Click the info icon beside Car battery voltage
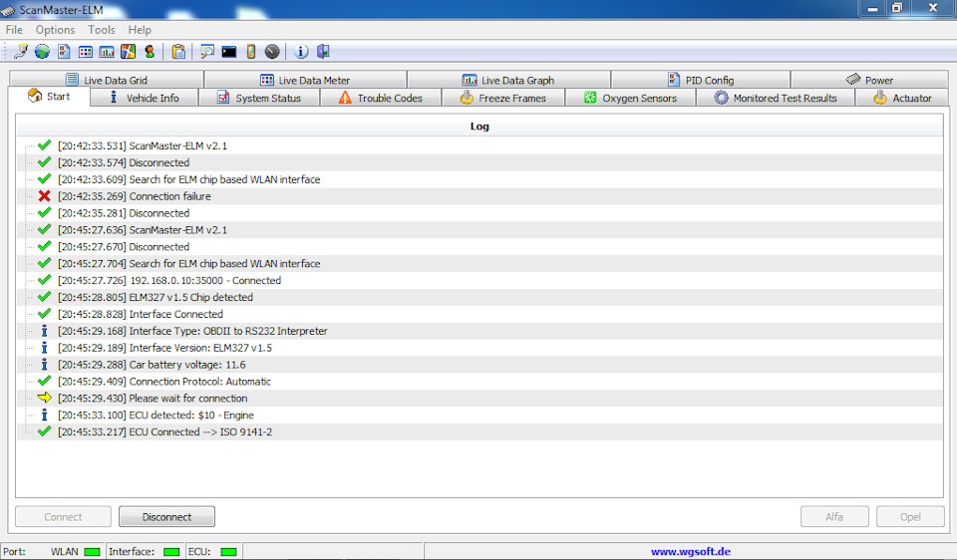This screenshot has width=957, height=560. (44, 364)
